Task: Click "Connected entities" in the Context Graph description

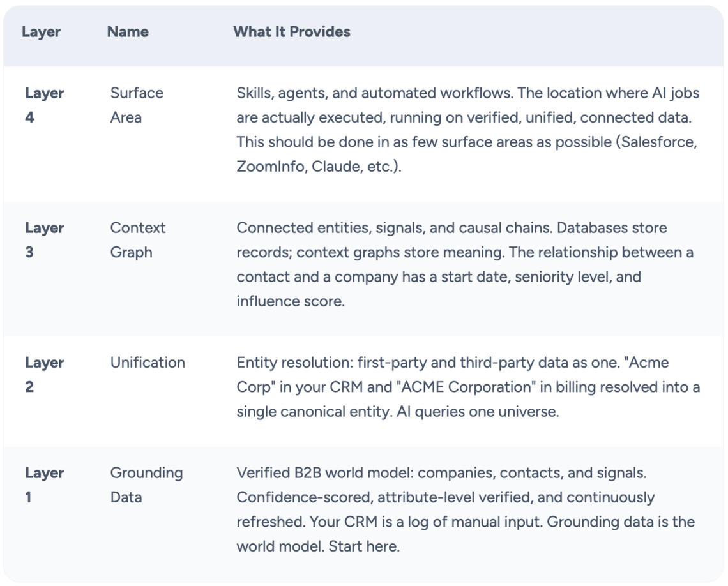Action: coord(293,228)
